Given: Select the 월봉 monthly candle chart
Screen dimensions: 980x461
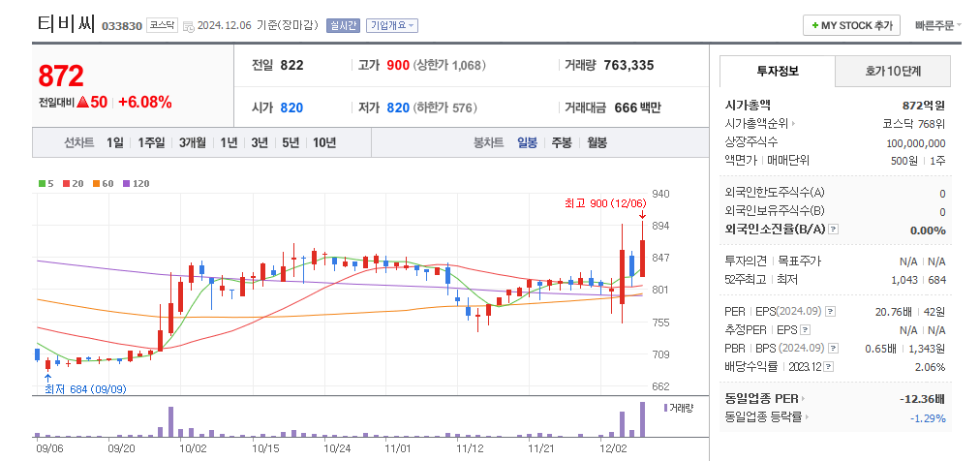Looking at the screenshot, I should tap(597, 142).
